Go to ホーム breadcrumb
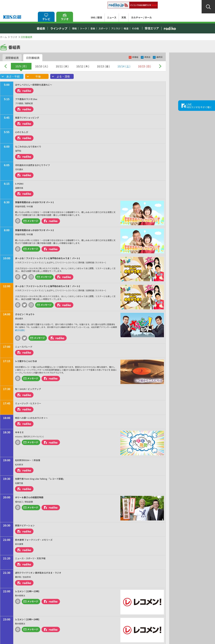215x644 pixels. tap(4, 37)
